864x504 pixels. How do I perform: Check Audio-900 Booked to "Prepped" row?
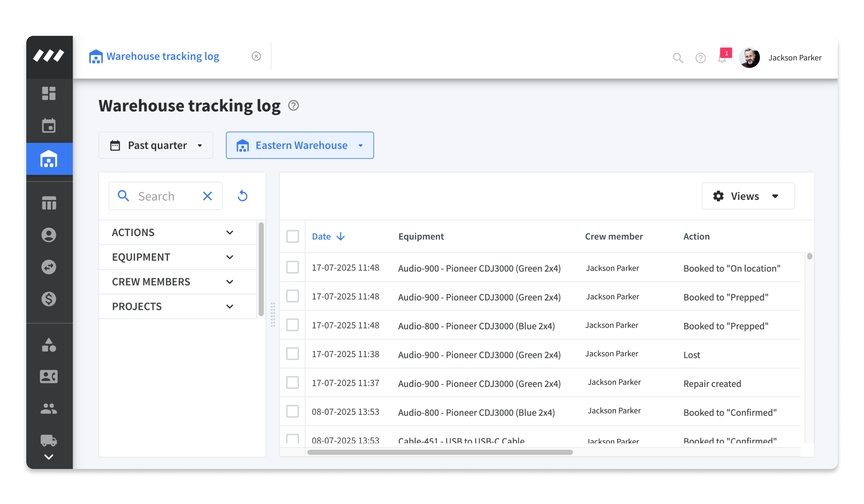(x=293, y=296)
